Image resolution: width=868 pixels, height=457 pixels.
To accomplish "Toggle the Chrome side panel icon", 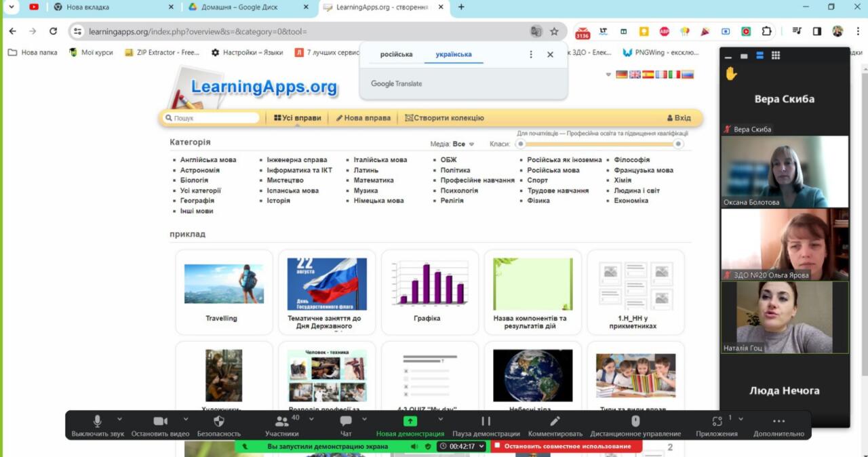I will pos(817,31).
